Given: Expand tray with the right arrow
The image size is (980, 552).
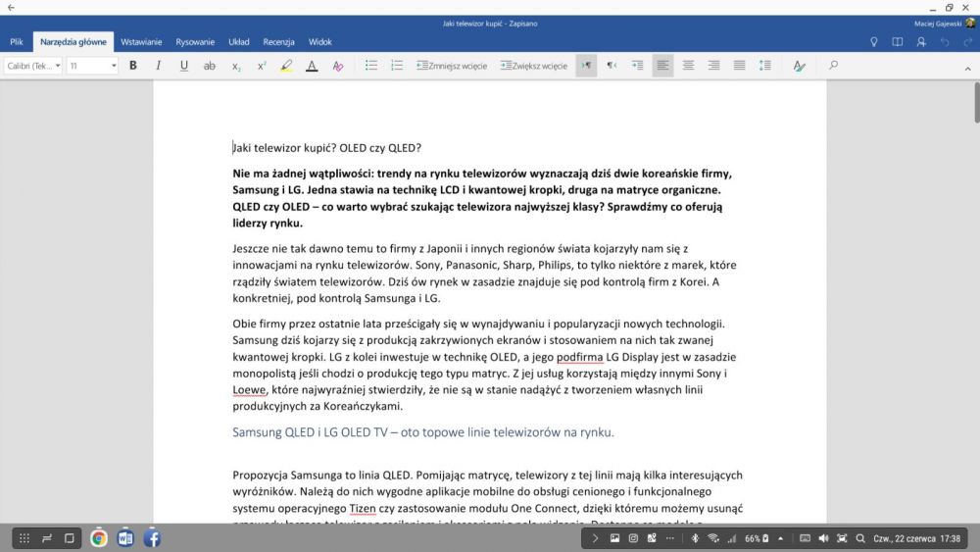Looking at the screenshot, I should [x=595, y=538].
